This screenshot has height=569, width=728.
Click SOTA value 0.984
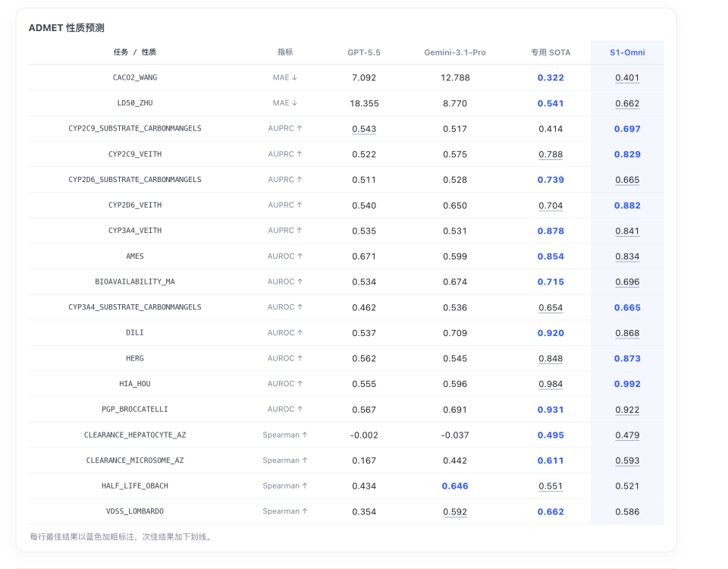click(551, 385)
